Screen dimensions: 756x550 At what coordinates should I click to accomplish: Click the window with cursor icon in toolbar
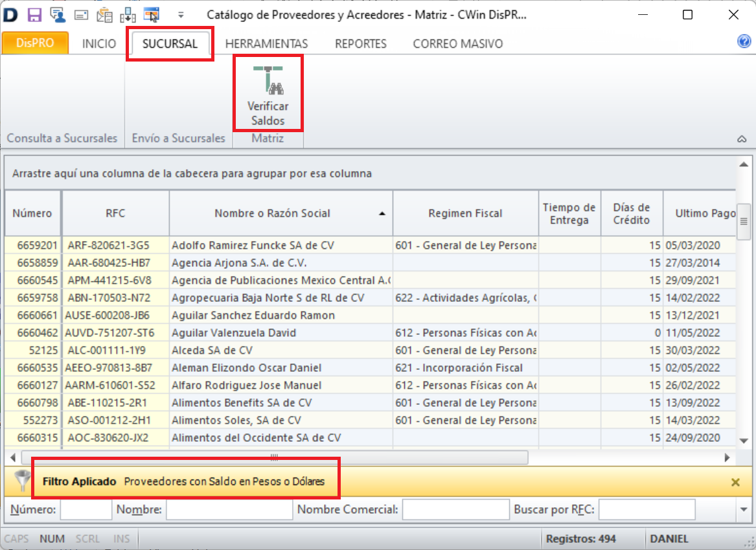pos(152,14)
